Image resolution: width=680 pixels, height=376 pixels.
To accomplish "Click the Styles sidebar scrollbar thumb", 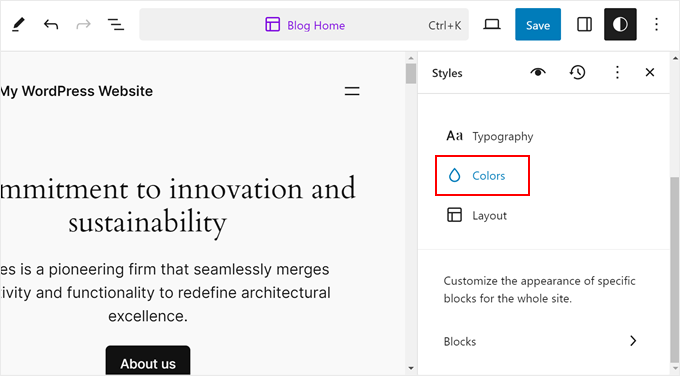I will [675, 269].
